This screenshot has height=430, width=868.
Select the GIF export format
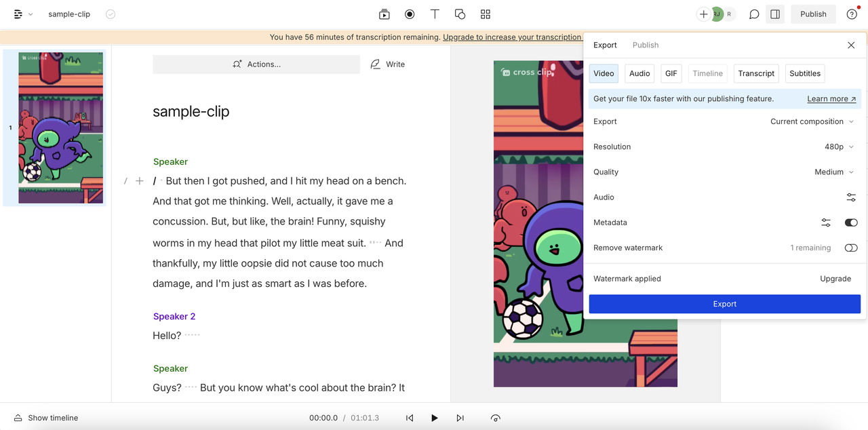tap(671, 73)
